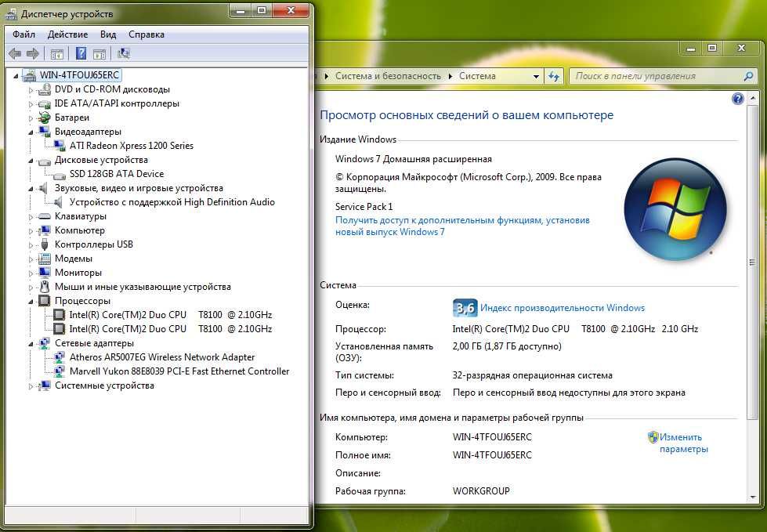767x532 pixels.
Task: Collapse the Процессоры node
Action: pos(31,302)
